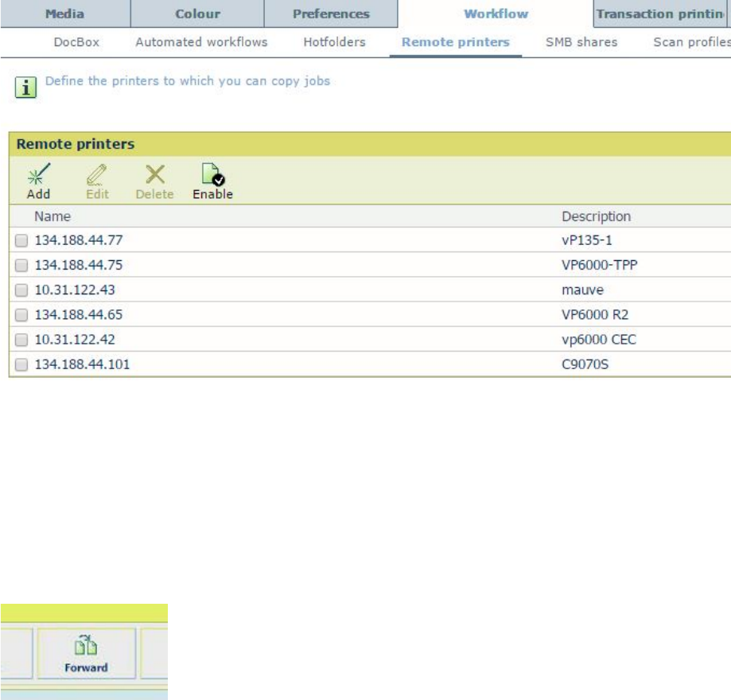The width and height of the screenshot is (731, 700).
Task: Click the Enable printer icon
Action: pos(212,174)
